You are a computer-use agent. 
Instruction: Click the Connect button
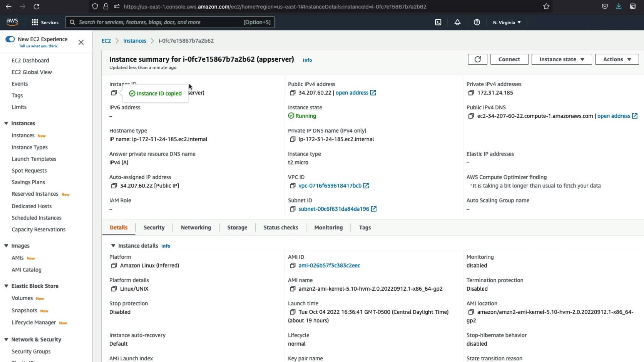(x=509, y=59)
